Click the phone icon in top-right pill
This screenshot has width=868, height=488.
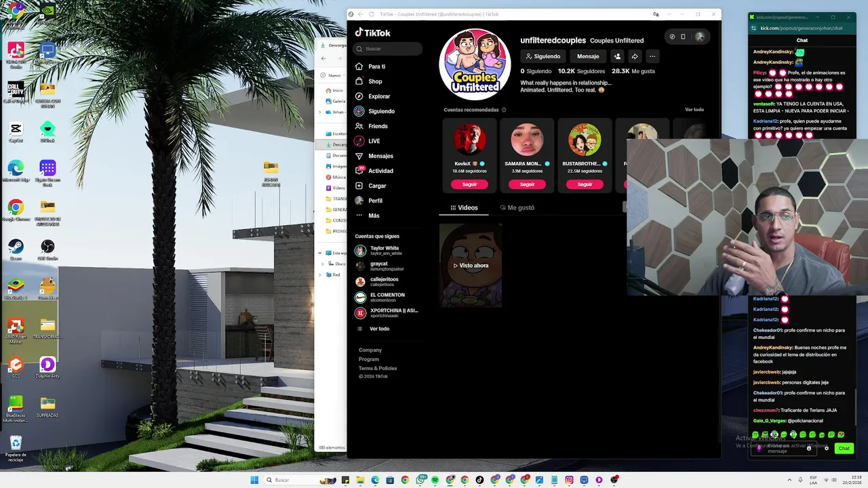tap(683, 37)
